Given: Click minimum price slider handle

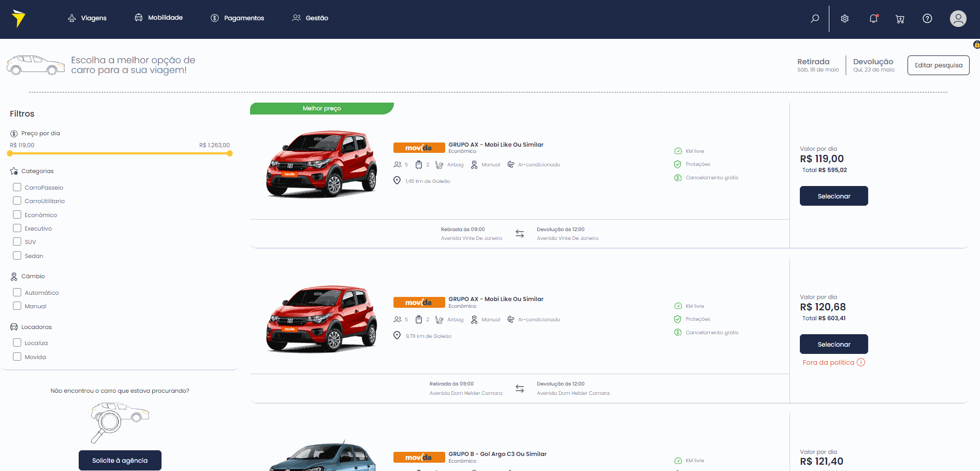Looking at the screenshot, I should click(x=10, y=153).
